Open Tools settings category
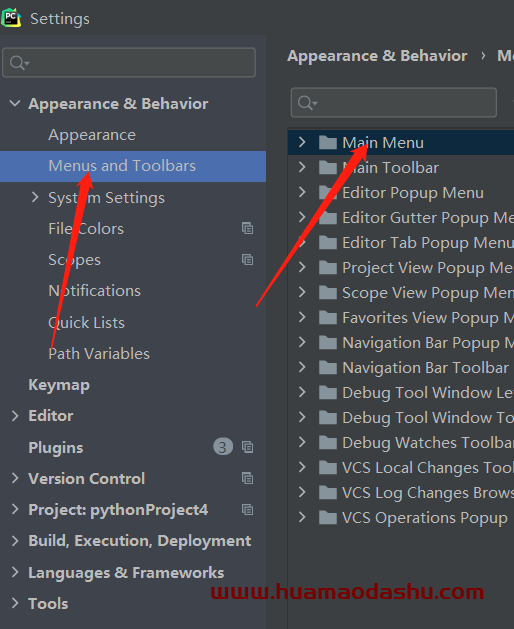Viewport: 514px width, 629px height. 48,604
